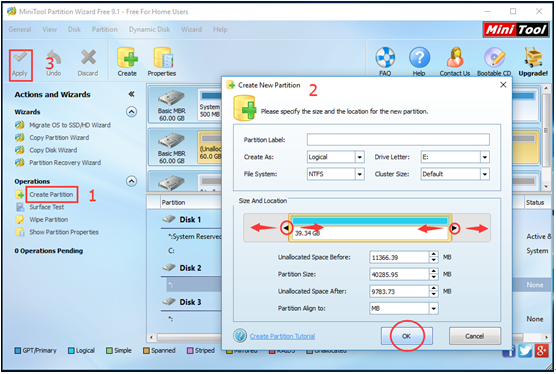This screenshot has width=556, height=374.
Task: Click the Undo toolbar icon
Action: point(54,63)
